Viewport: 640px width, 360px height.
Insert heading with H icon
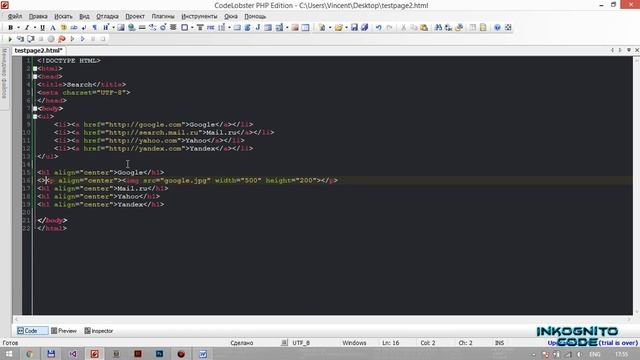click(x=106, y=27)
